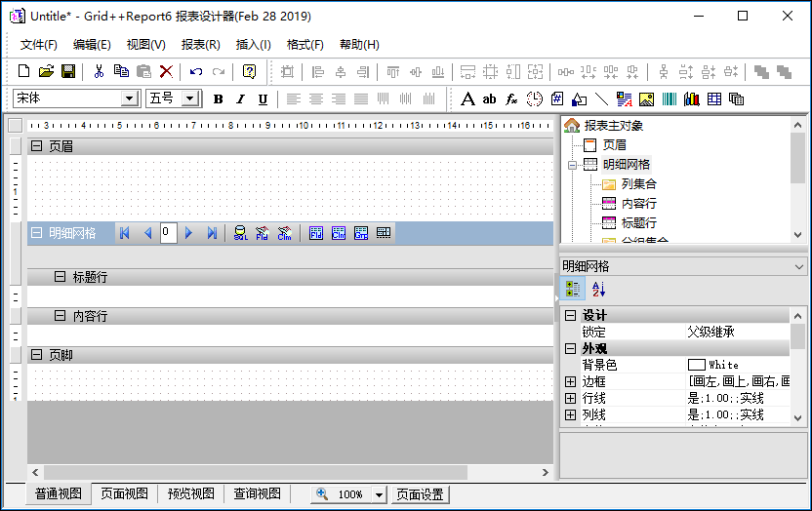Switch properties to categorized view
Screen dimensions: 812x511
point(573,289)
